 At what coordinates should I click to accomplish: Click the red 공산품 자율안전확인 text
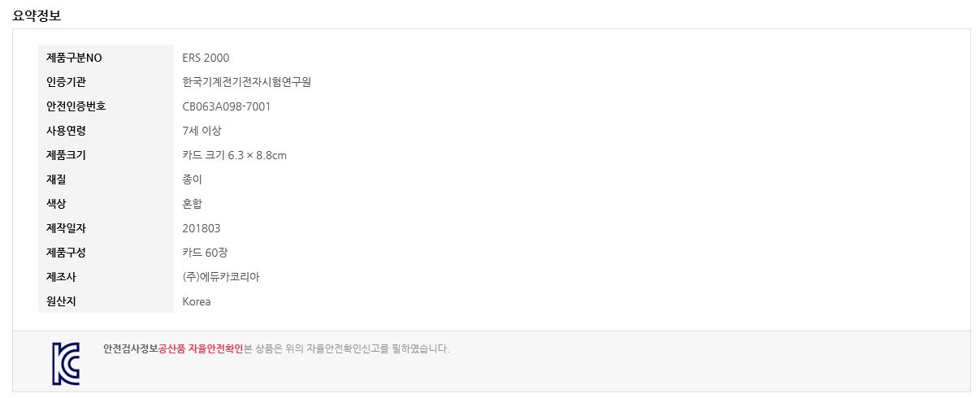click(x=201, y=348)
